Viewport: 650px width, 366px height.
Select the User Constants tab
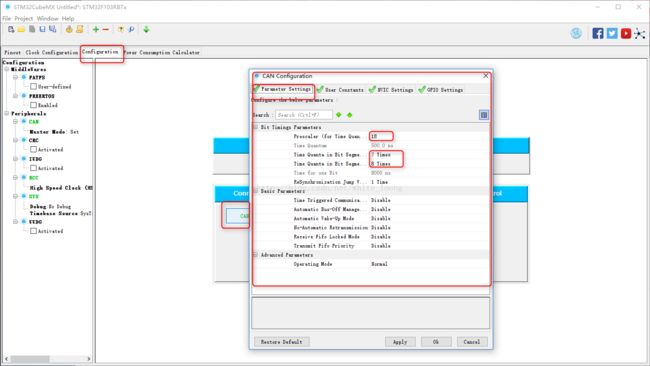341,90
